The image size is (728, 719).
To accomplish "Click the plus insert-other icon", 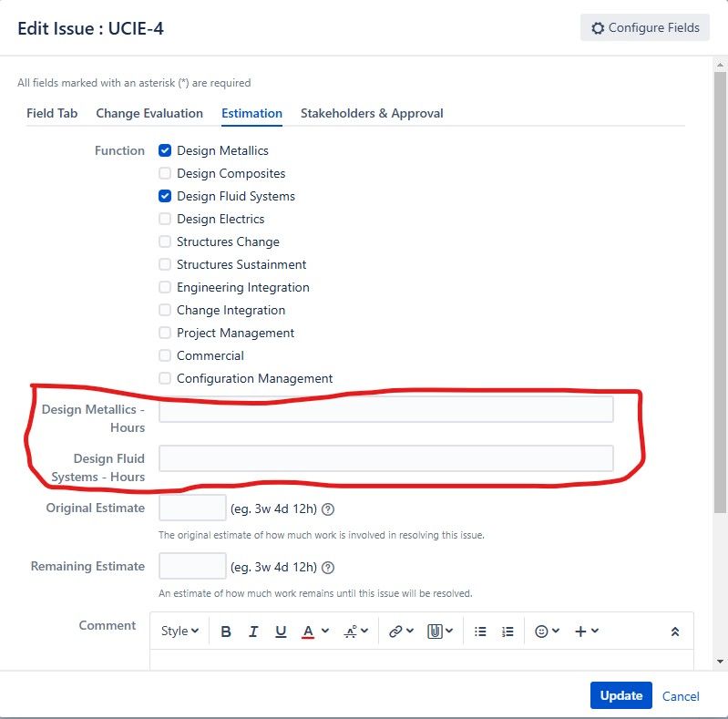I will 580,632.
